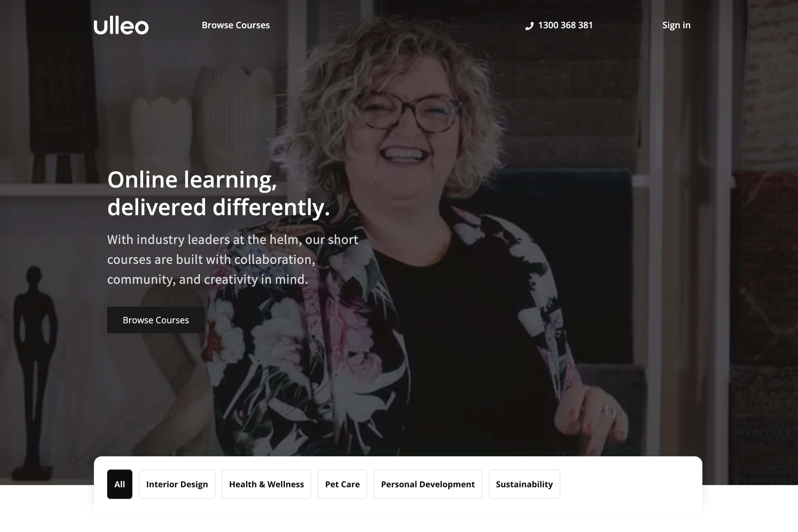Viewport: 798px width, 532px height.
Task: Filter courses by Interior Design
Action: tap(177, 484)
